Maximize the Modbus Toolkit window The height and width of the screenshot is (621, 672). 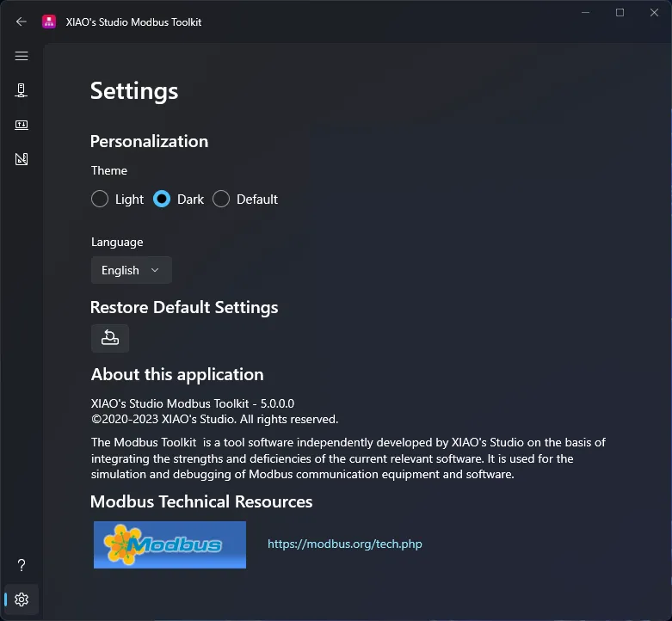click(620, 13)
